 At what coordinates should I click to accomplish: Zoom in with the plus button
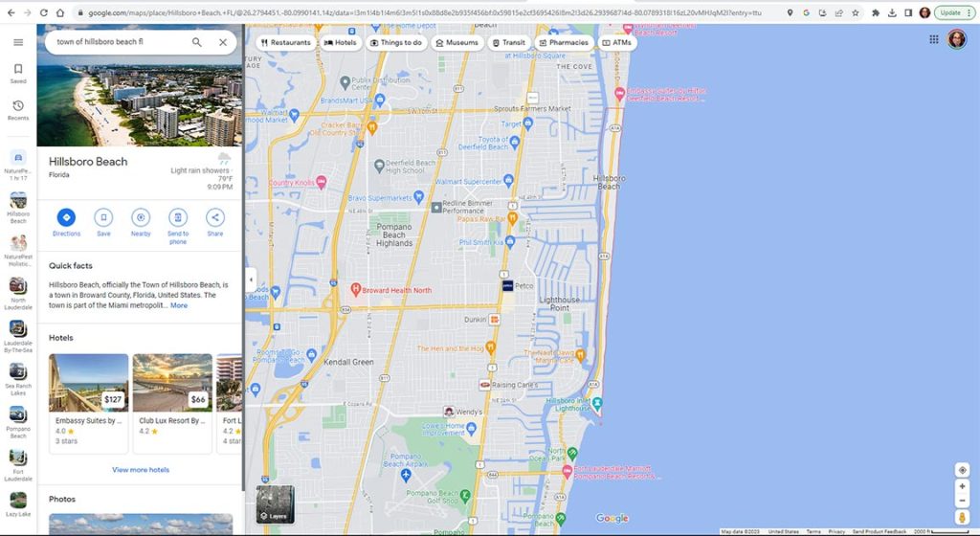(962, 486)
